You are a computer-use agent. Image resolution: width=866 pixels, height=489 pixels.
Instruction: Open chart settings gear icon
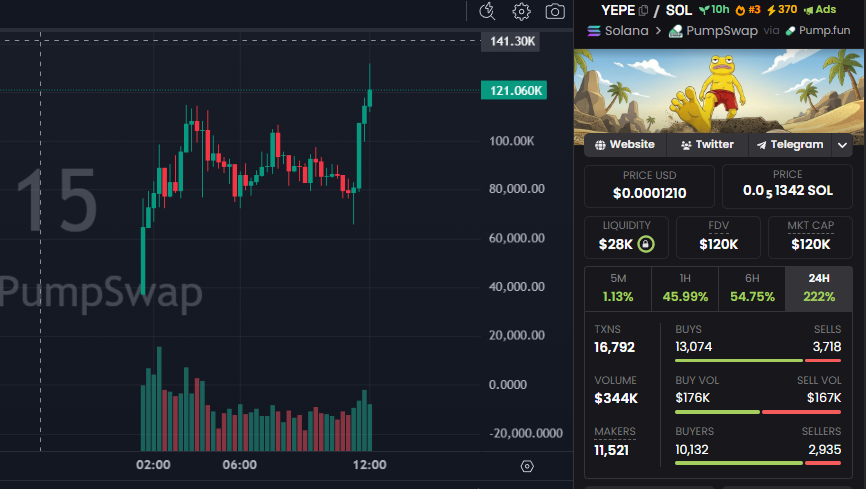tap(521, 12)
